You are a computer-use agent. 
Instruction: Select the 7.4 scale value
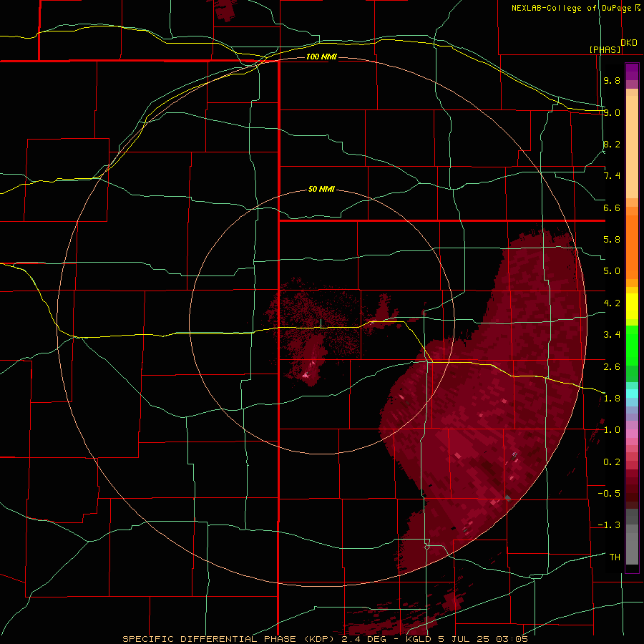tap(612, 176)
